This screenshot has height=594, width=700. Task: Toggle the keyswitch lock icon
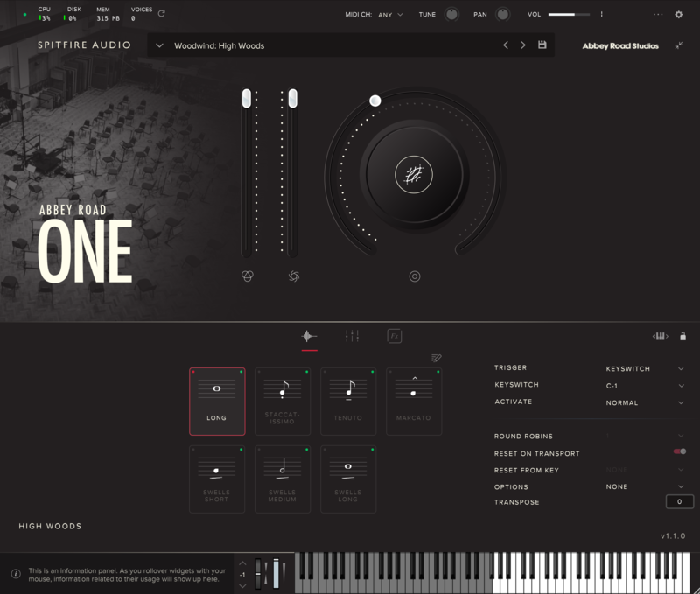pos(682,336)
